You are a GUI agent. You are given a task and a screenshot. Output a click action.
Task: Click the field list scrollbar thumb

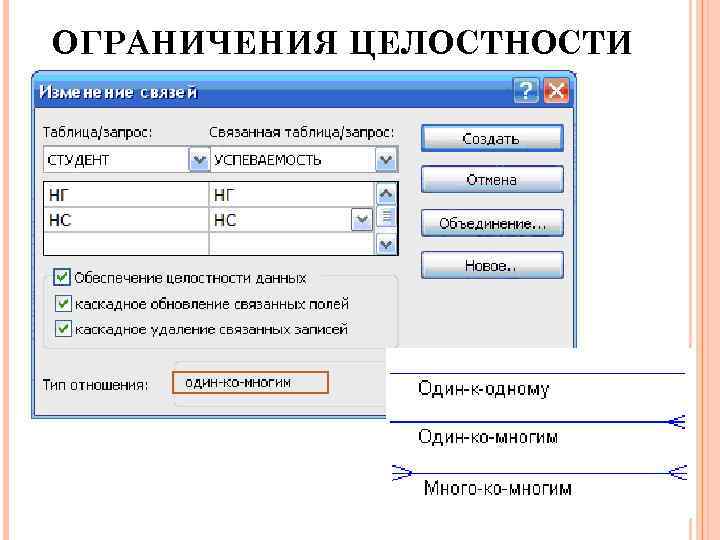point(387,216)
